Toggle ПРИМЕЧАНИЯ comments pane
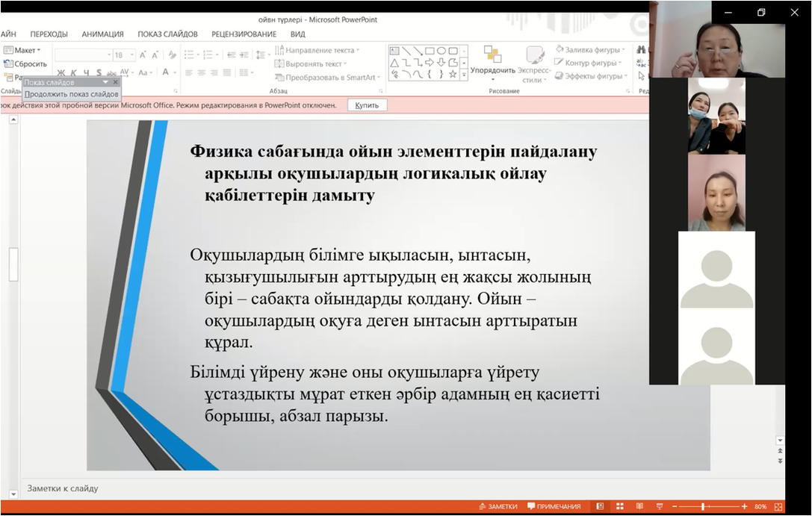Screen dimensions: 812x516 tap(554, 506)
